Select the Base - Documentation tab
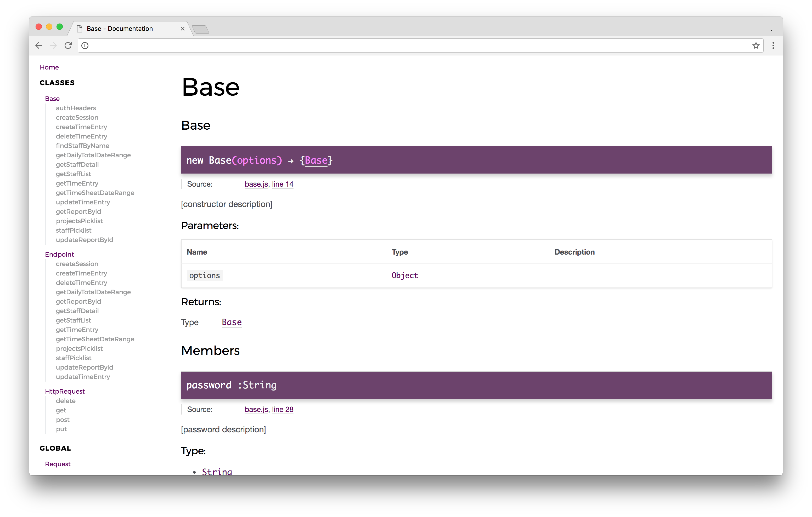The height and width of the screenshot is (517, 812). coord(120,29)
